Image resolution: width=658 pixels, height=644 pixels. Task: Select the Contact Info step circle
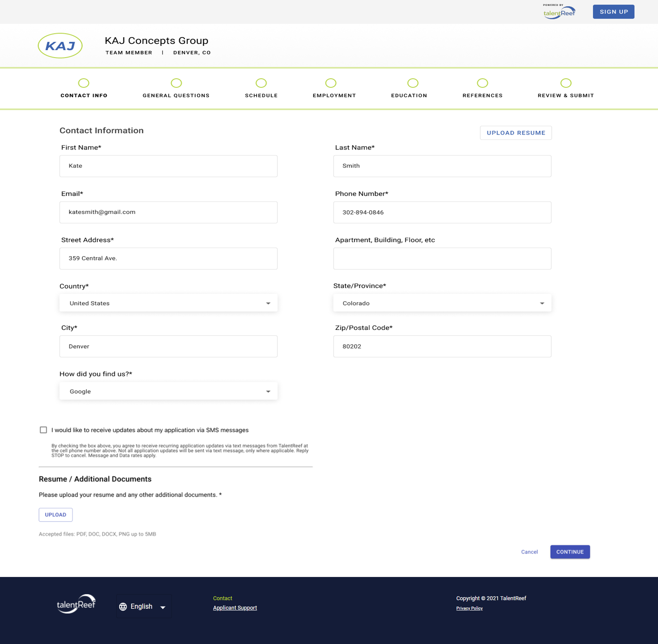pos(84,83)
